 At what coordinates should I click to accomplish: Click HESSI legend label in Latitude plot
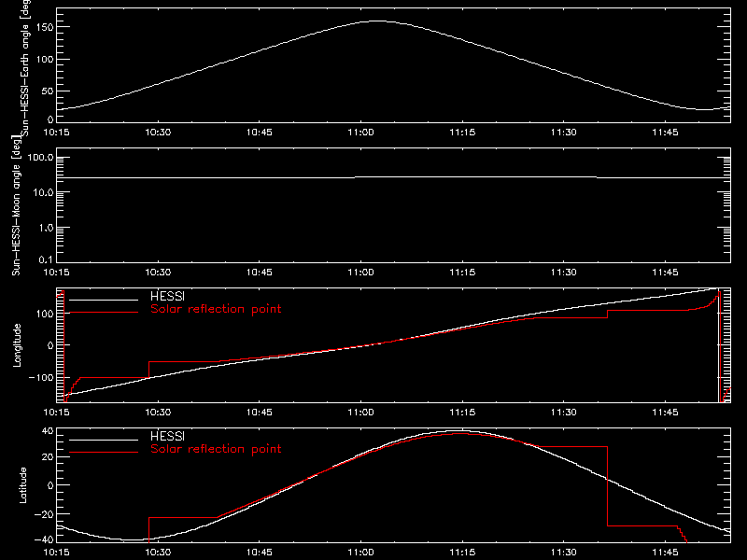167,436
